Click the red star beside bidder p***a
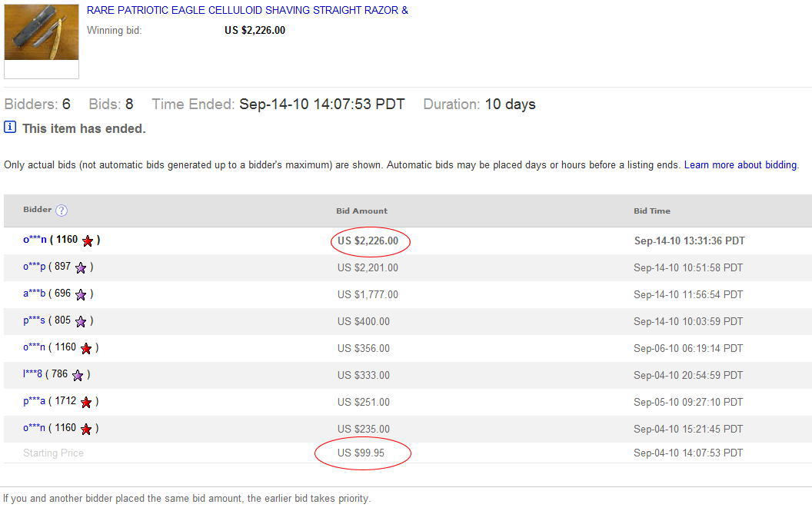This screenshot has width=812, height=511. pos(86,402)
